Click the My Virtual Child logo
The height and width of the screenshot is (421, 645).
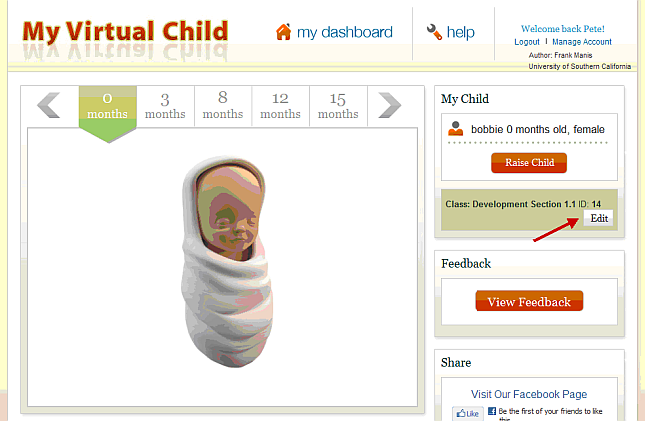click(125, 32)
